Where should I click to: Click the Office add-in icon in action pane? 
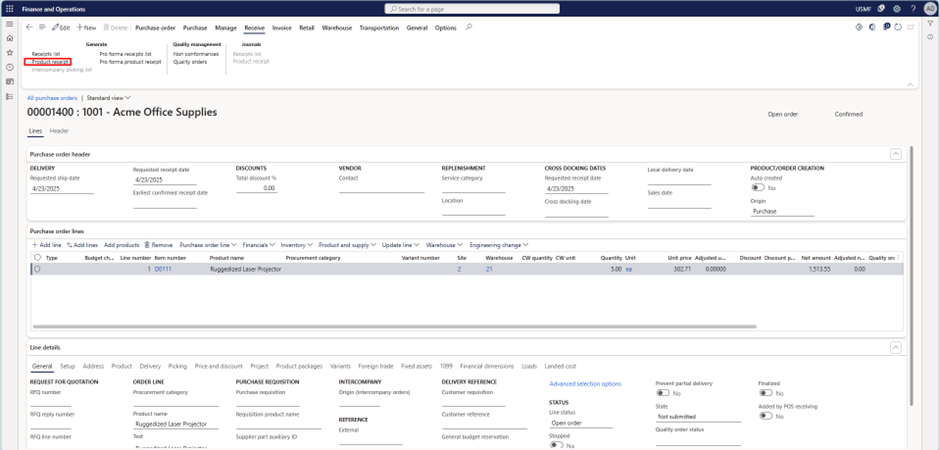click(872, 28)
